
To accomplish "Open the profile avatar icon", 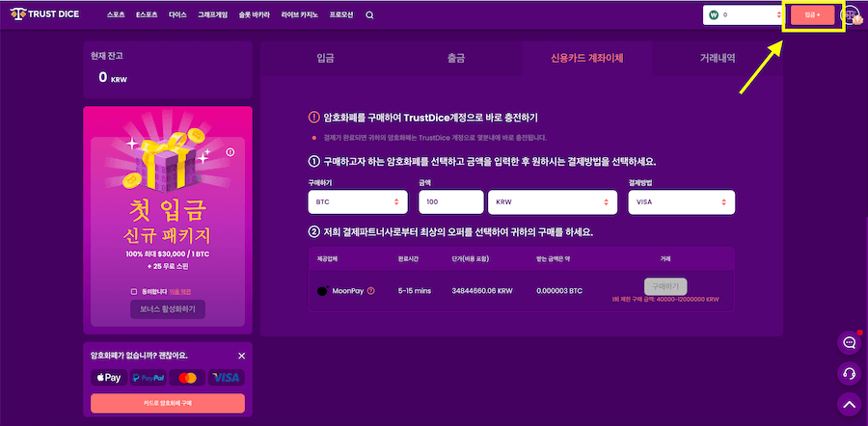I will (851, 15).
